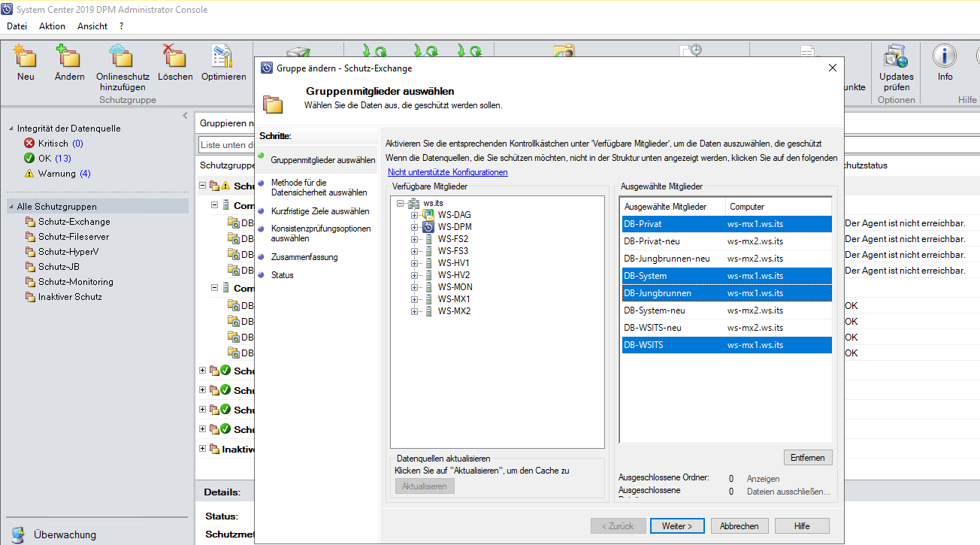
Task: Select the DB-Privat-neu row
Action: point(726,241)
